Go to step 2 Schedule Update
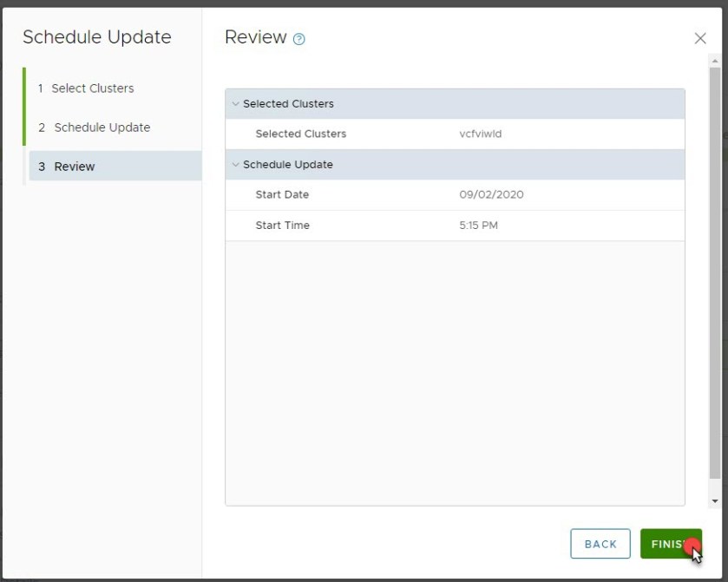This screenshot has height=582, width=728. click(102, 128)
